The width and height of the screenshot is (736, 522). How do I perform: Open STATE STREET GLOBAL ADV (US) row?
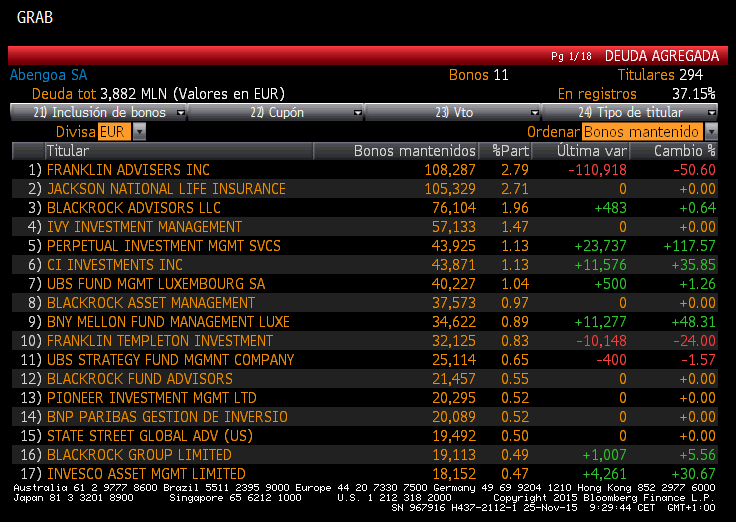[365, 436]
